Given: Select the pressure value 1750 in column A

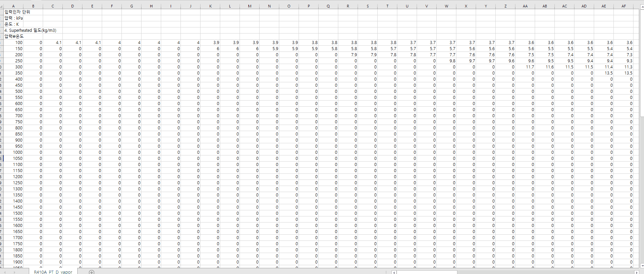Looking at the screenshot, I should pyautogui.click(x=13, y=244).
